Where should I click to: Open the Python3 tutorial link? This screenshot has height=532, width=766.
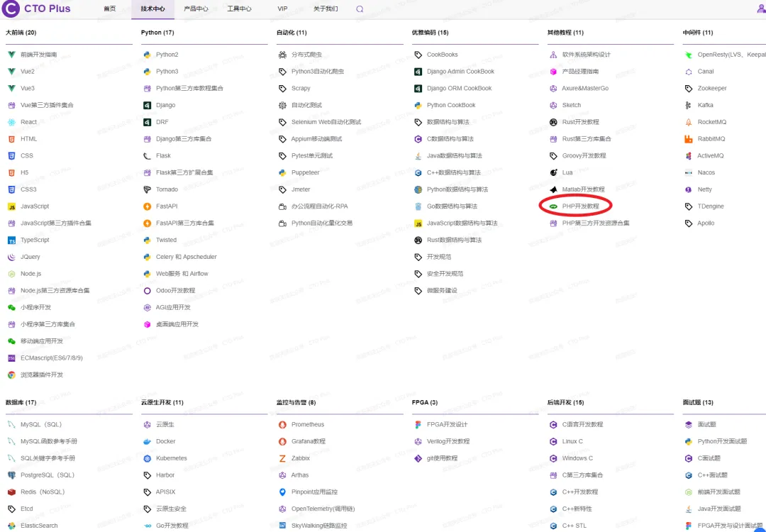click(x=167, y=72)
